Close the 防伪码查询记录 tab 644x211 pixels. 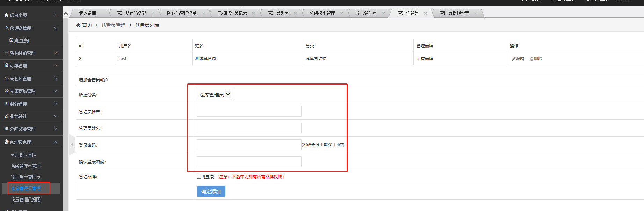coord(203,13)
